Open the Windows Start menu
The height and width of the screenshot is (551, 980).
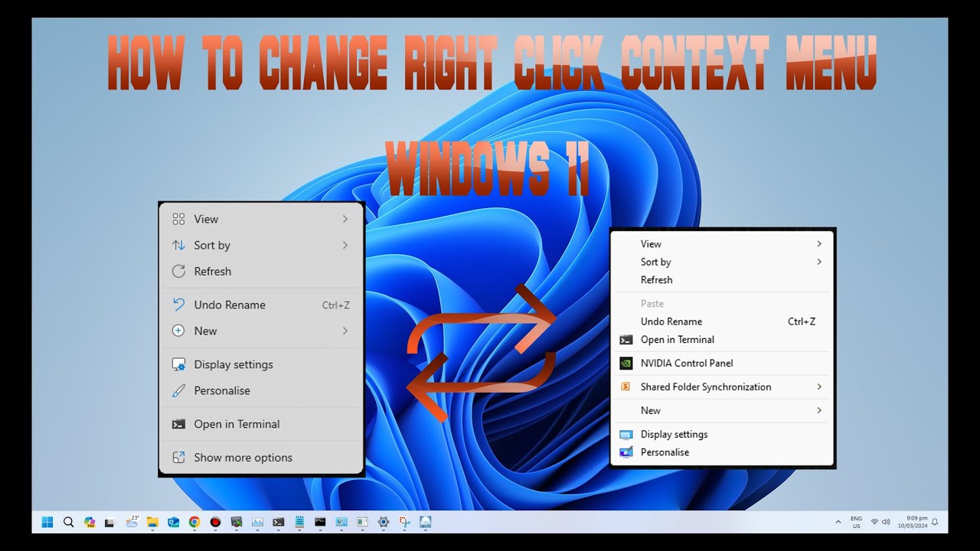(47, 522)
